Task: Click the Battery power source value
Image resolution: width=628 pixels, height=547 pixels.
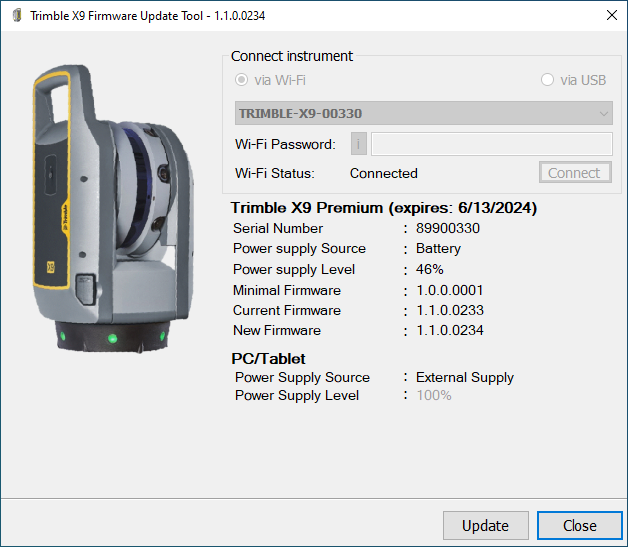Action: (438, 249)
